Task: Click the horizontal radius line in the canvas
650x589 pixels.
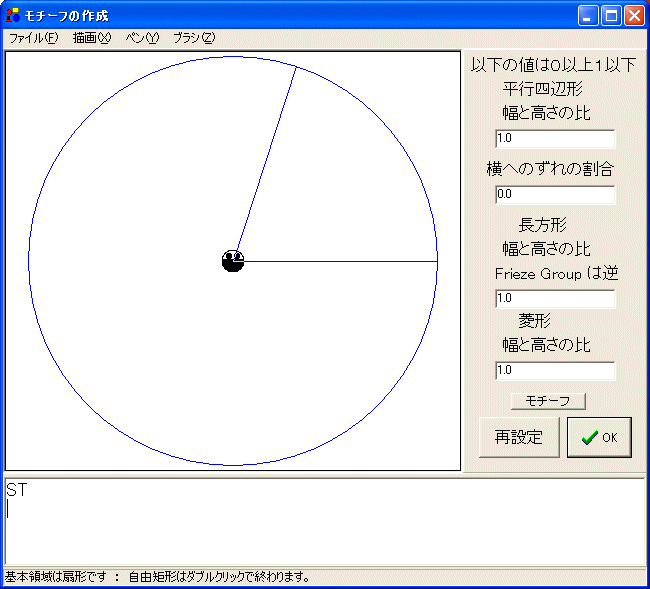Action: [340, 262]
